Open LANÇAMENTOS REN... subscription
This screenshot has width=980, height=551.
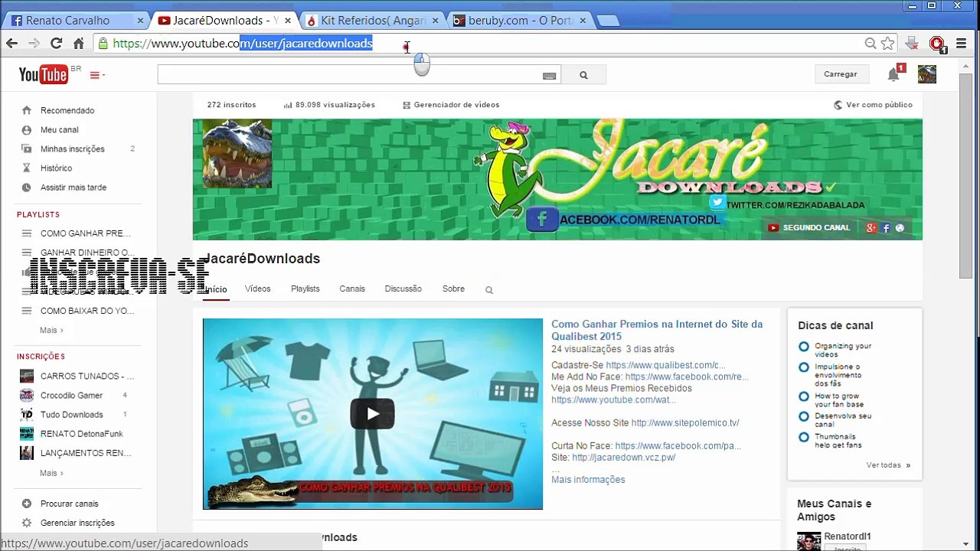click(86, 453)
